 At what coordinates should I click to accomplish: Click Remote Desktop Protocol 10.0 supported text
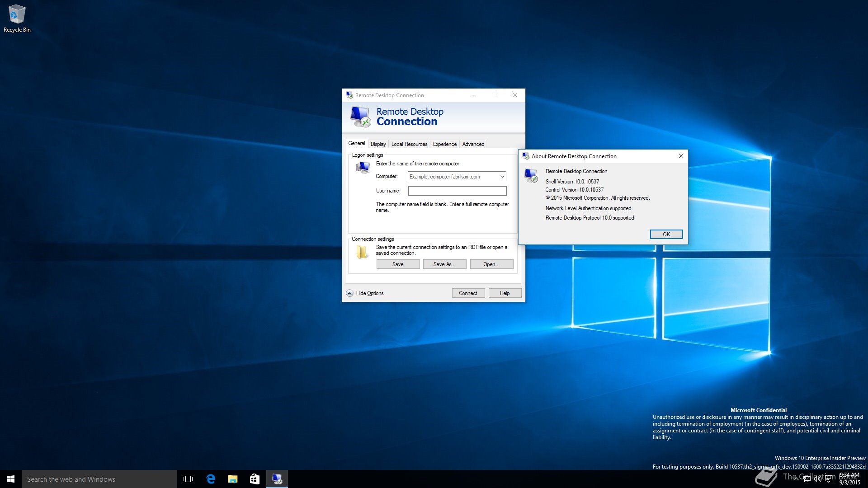pos(590,218)
